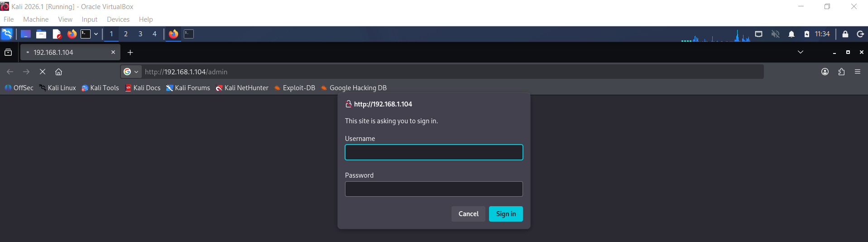Click the lock screen icon
The image size is (868, 242).
click(x=845, y=34)
